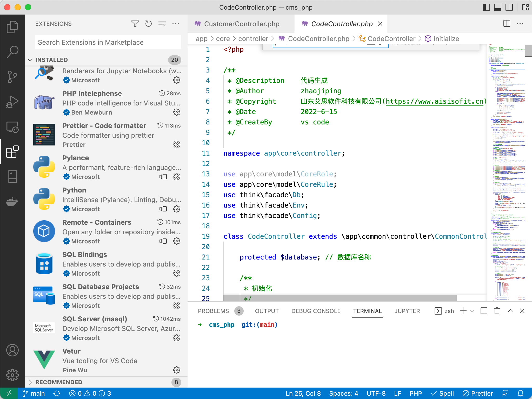The width and height of the screenshot is (532, 399).
Task: Open the new terminal launch profile dropdown
Action: (472, 311)
